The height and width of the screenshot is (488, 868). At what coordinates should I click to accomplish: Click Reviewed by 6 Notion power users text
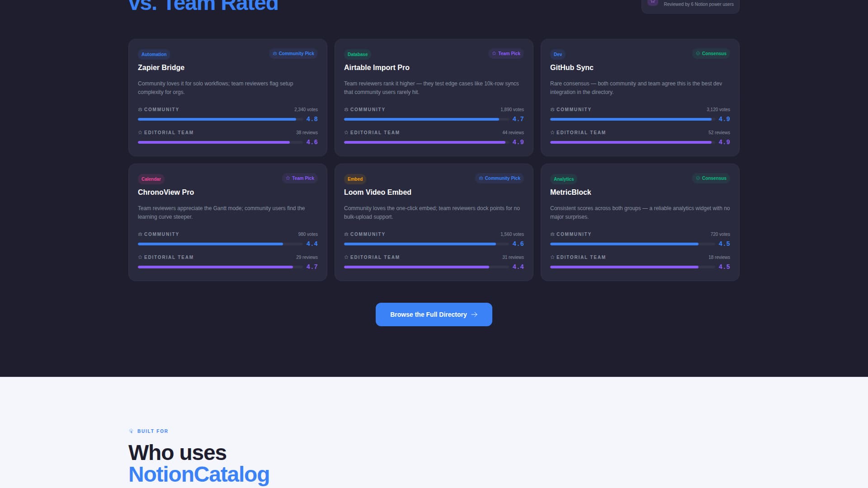coord(698,4)
